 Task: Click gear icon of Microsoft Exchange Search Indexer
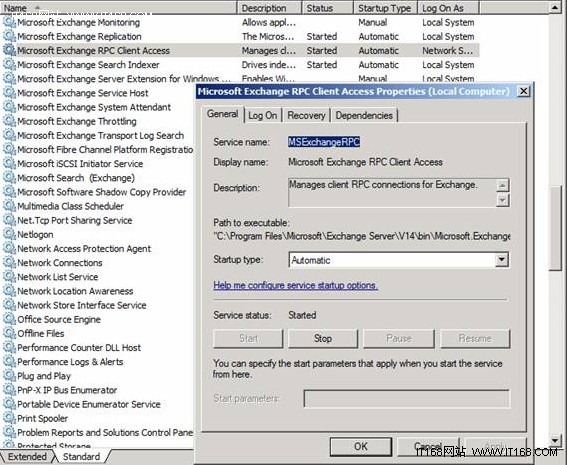9,64
